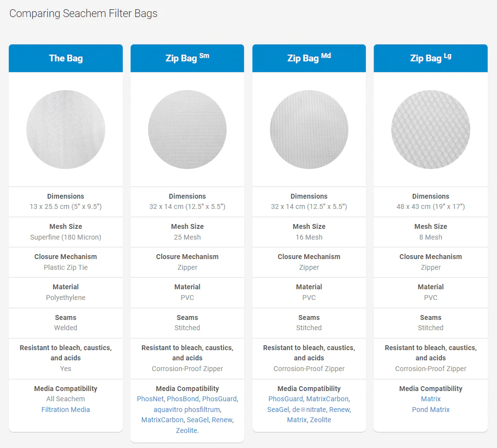Image resolution: width=497 pixels, height=448 pixels.
Task: Open Matrix link in Zip Bag Lg column
Action: [x=430, y=399]
